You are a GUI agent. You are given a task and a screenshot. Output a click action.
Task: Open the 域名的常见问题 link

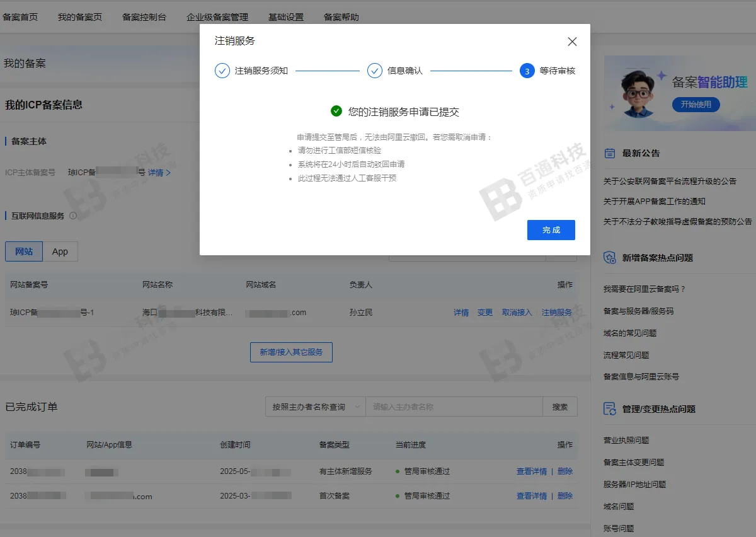point(630,333)
